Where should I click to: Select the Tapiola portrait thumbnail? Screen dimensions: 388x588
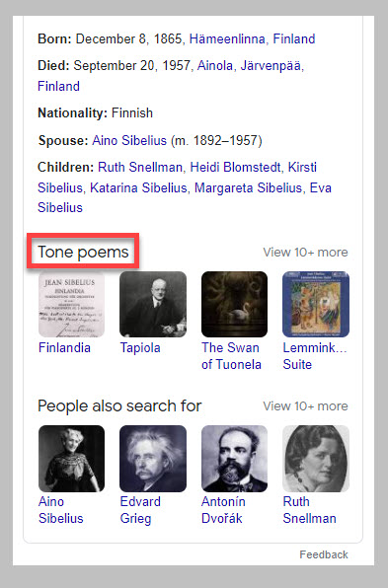[x=153, y=304]
